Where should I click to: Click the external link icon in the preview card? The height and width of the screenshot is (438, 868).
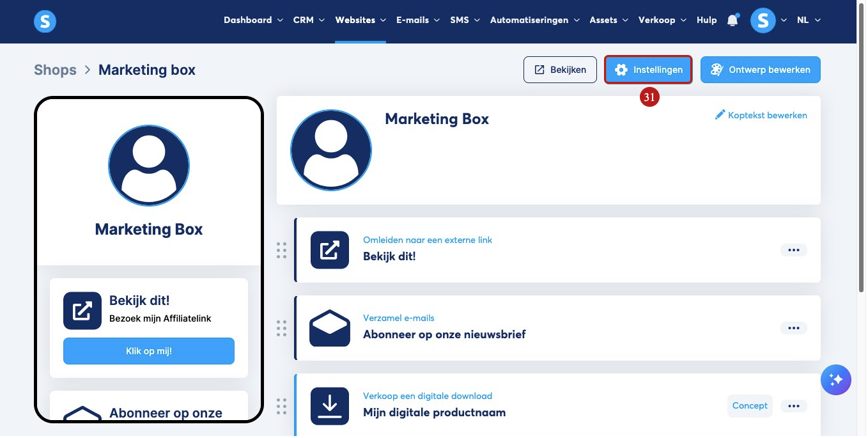coord(82,311)
